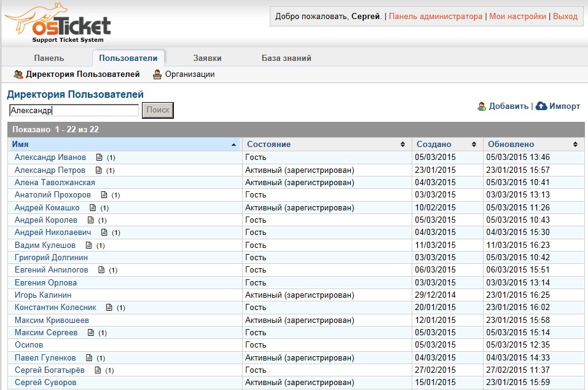The height and width of the screenshot is (390, 588).
Task: Click the Поиск search button
Action: click(x=158, y=110)
